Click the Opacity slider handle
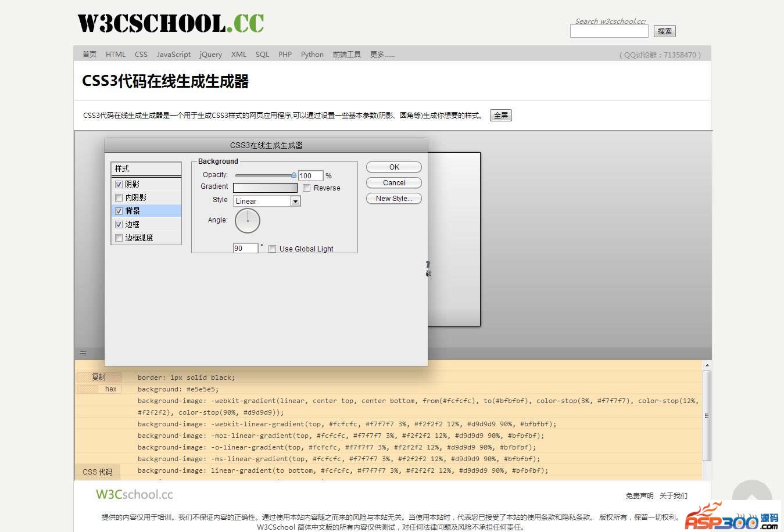Image resolution: width=784 pixels, height=532 pixels. point(294,175)
